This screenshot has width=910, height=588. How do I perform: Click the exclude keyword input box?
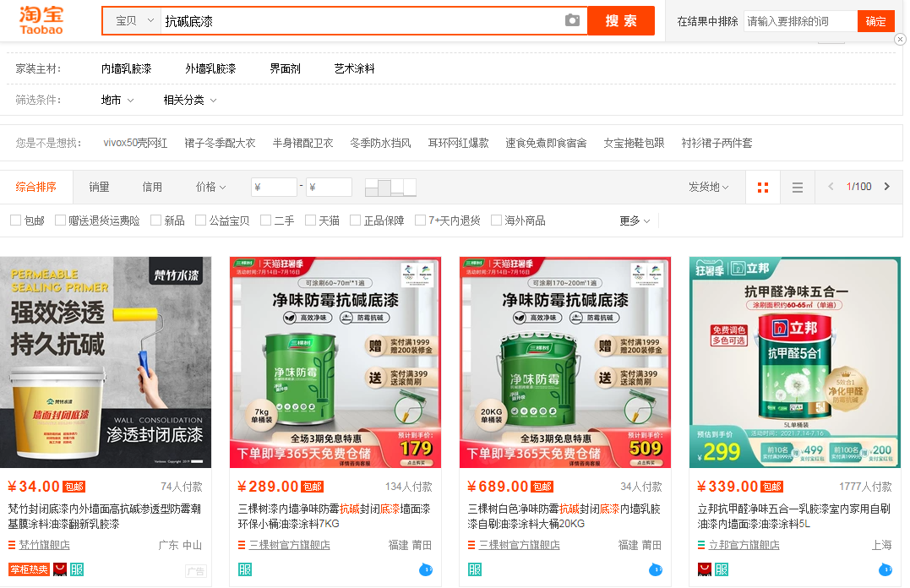[x=801, y=21]
